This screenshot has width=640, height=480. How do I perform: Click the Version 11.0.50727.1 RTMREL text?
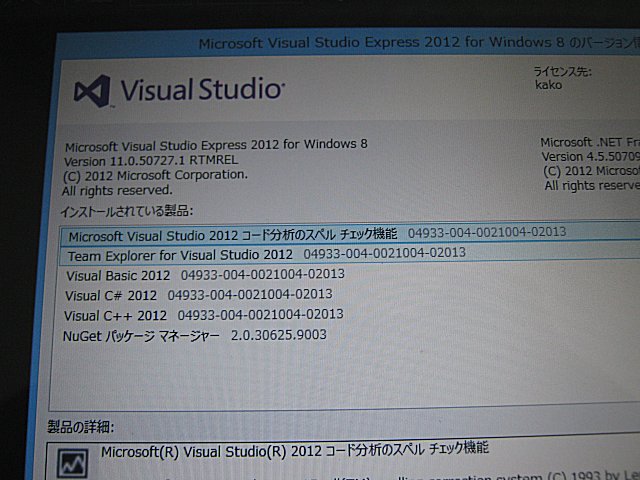(151, 160)
